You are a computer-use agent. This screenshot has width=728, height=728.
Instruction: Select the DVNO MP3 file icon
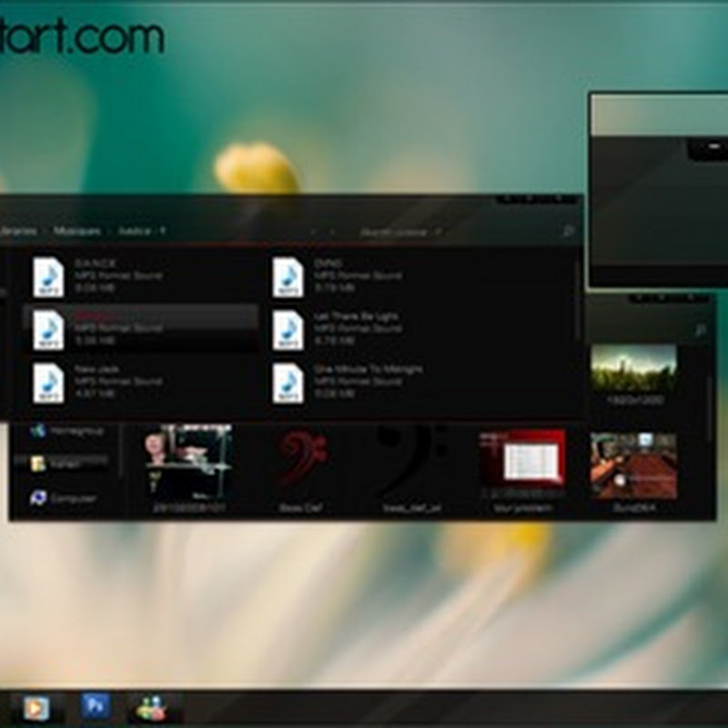coord(288,277)
